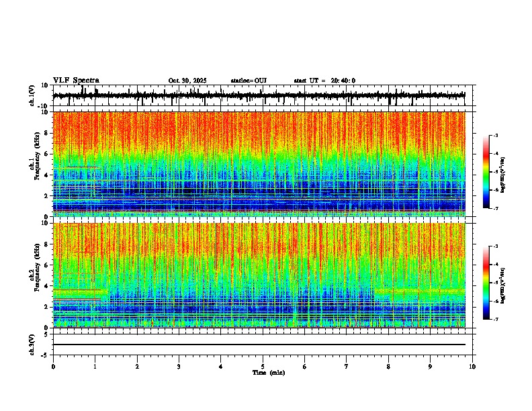Select the "ch.1(V)" axis label
Screen dimensions: 532x411
[32, 95]
